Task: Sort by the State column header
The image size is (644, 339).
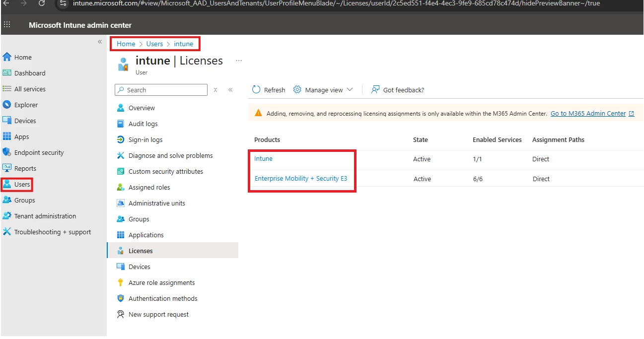Action: [x=421, y=140]
